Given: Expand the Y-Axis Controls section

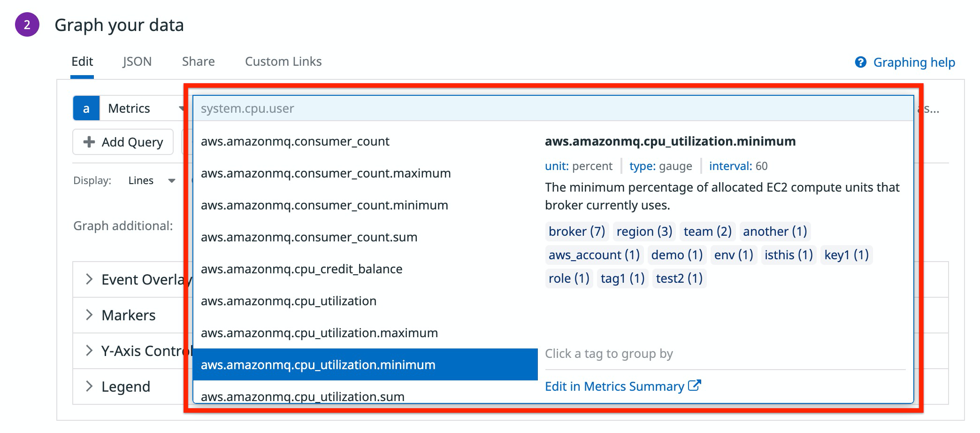Looking at the screenshot, I should click(132, 351).
